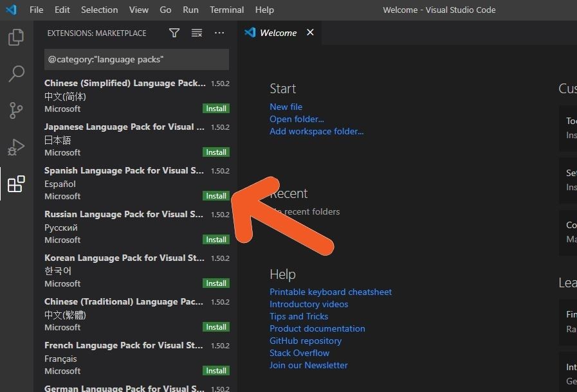Click Join our Newsletter link
The image size is (577, 392).
pyautogui.click(x=308, y=365)
